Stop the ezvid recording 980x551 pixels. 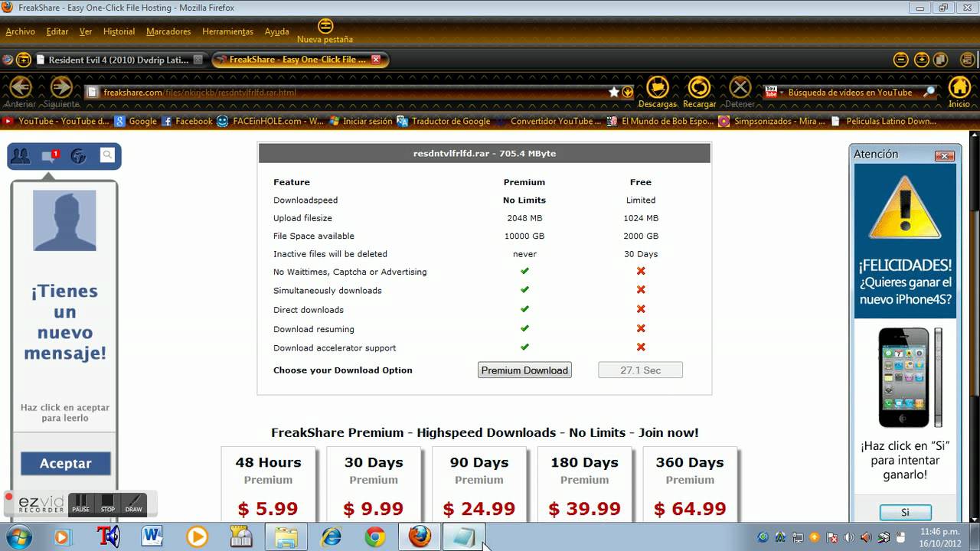[x=107, y=504]
